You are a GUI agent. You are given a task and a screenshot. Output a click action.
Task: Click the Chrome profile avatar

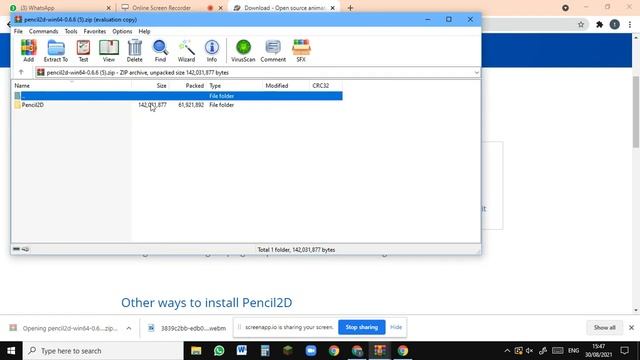click(x=615, y=24)
